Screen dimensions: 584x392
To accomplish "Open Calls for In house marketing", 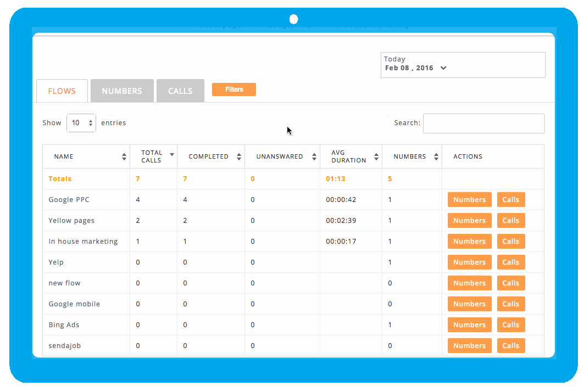I will coord(510,241).
